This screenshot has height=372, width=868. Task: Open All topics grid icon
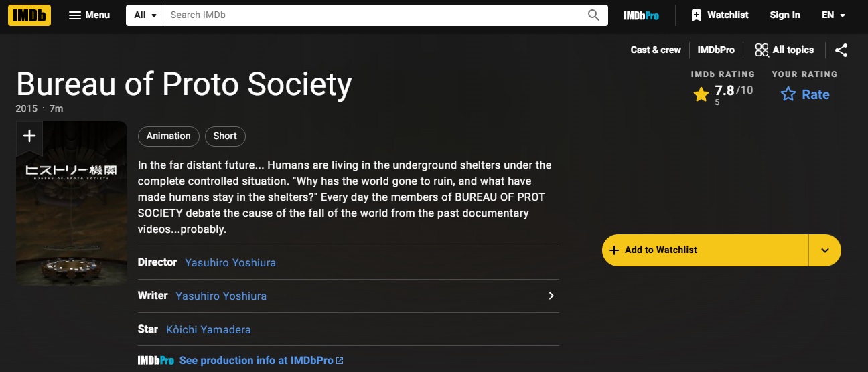784,50
